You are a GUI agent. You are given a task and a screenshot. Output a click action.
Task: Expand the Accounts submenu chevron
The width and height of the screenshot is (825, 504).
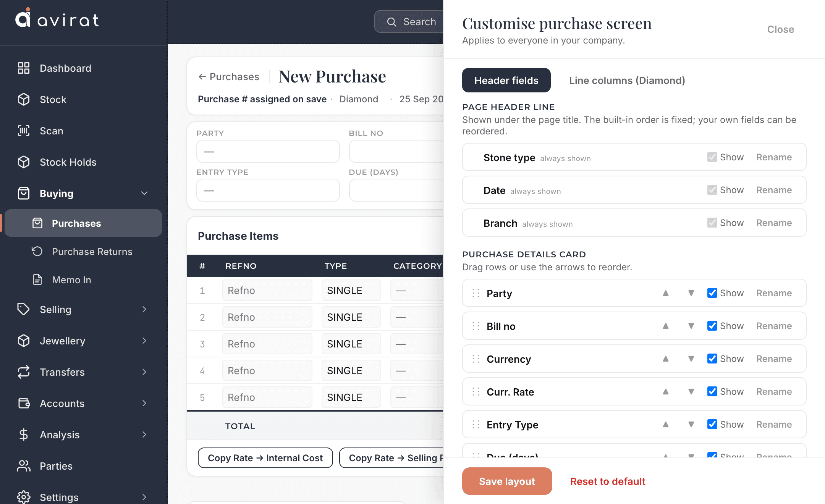(x=144, y=404)
